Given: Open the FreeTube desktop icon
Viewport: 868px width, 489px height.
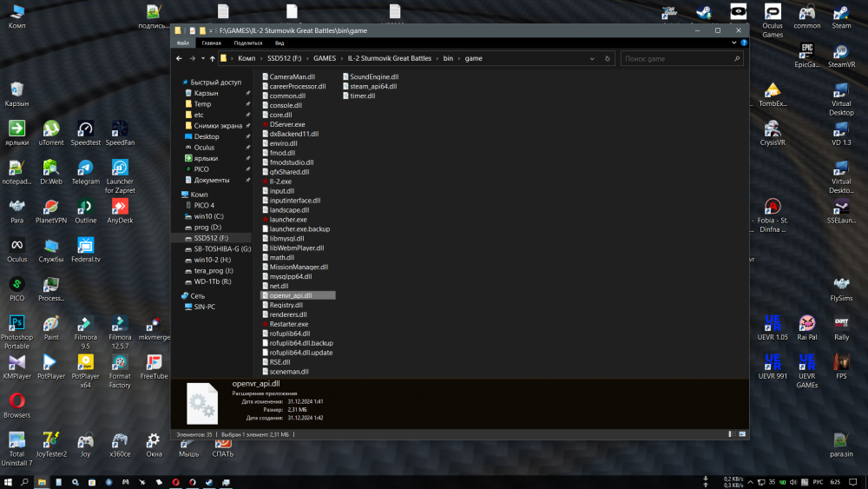Looking at the screenshot, I should 154,366.
